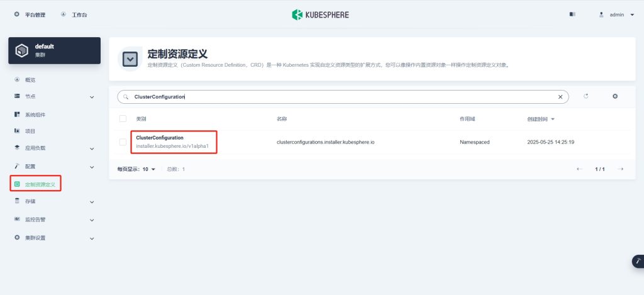644x295 pixels.
Task: Click the 名称 column header
Action: tap(282, 119)
